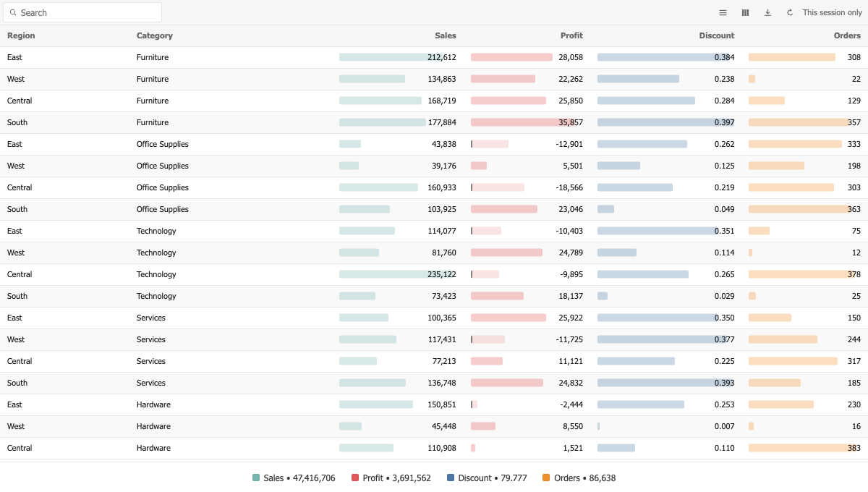Sort by the Sales column header
This screenshot has height=492, width=868.
[446, 35]
